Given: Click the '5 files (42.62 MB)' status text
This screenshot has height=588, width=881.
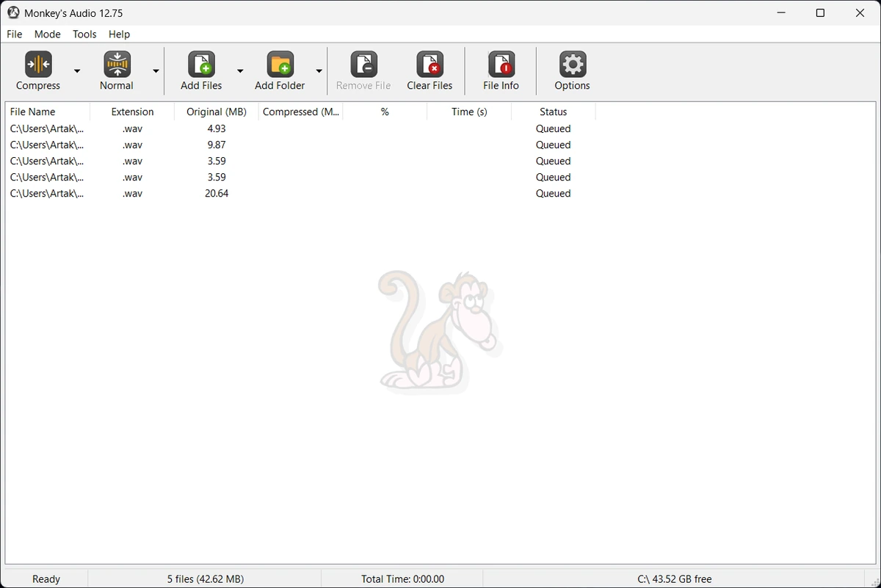Looking at the screenshot, I should [205, 579].
